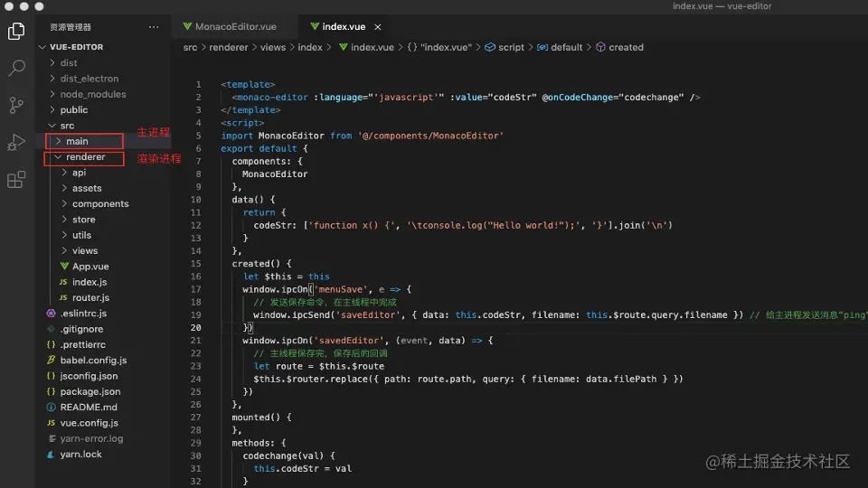Close the index.vue tab
This screenshot has height=488, width=868.
[x=378, y=26]
